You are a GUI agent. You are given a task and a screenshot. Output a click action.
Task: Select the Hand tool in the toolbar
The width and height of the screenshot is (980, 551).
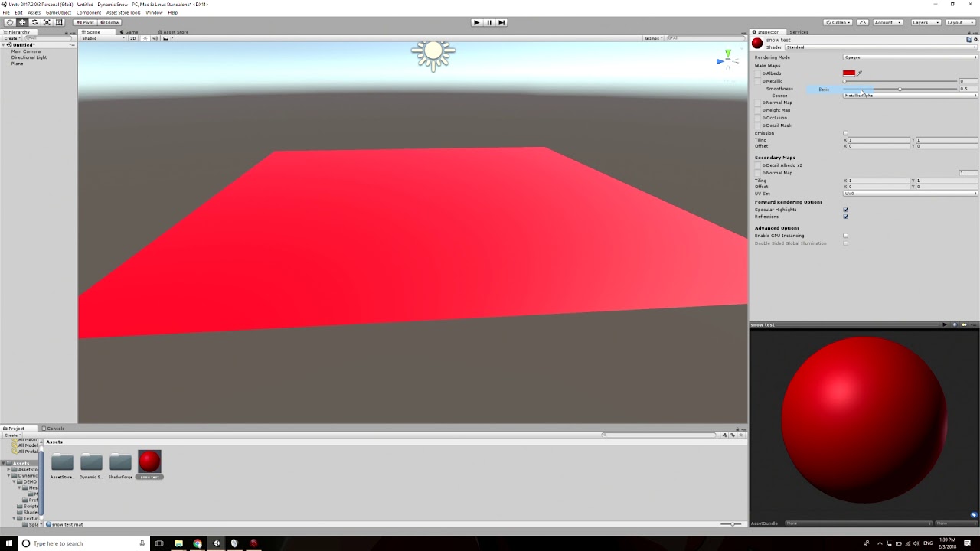pos(11,22)
